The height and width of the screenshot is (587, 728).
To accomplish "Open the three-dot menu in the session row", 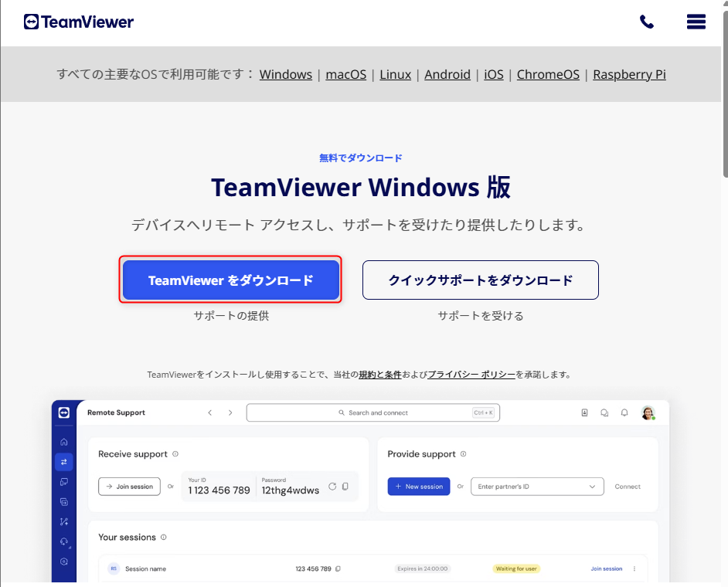I will click(x=634, y=568).
